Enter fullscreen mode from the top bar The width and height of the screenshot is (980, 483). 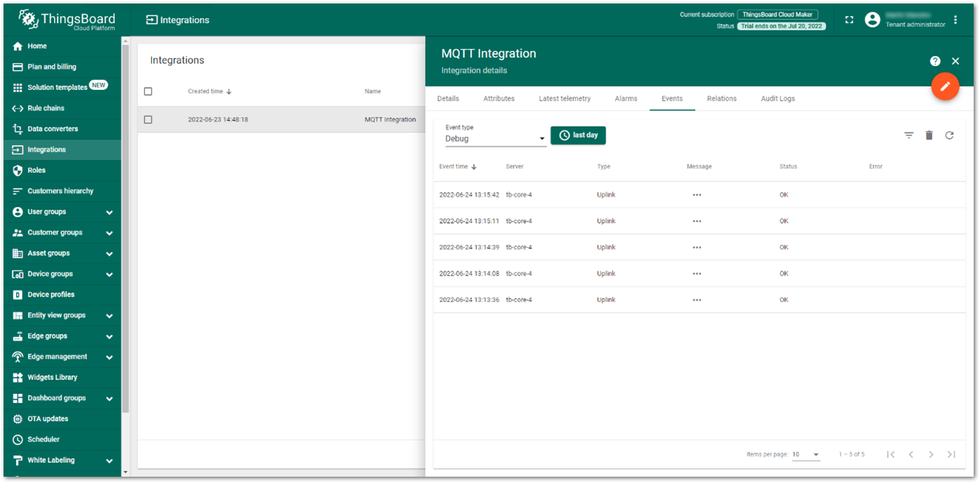848,19
